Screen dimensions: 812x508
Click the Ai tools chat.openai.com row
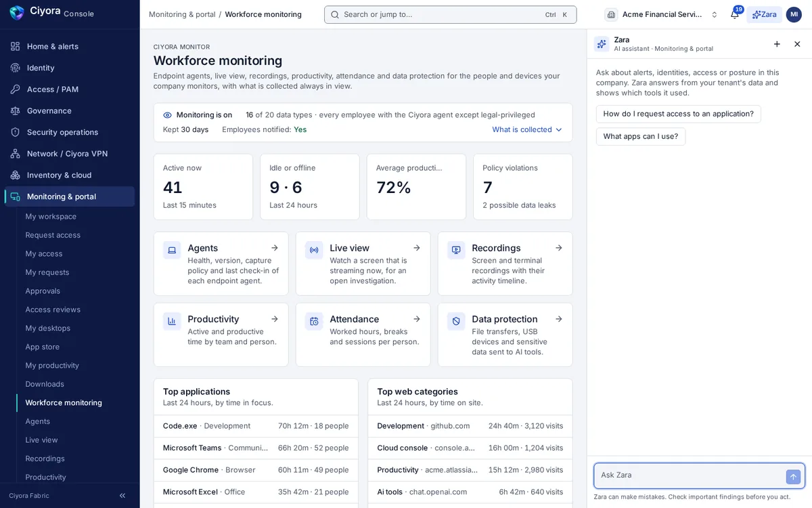tap(470, 492)
